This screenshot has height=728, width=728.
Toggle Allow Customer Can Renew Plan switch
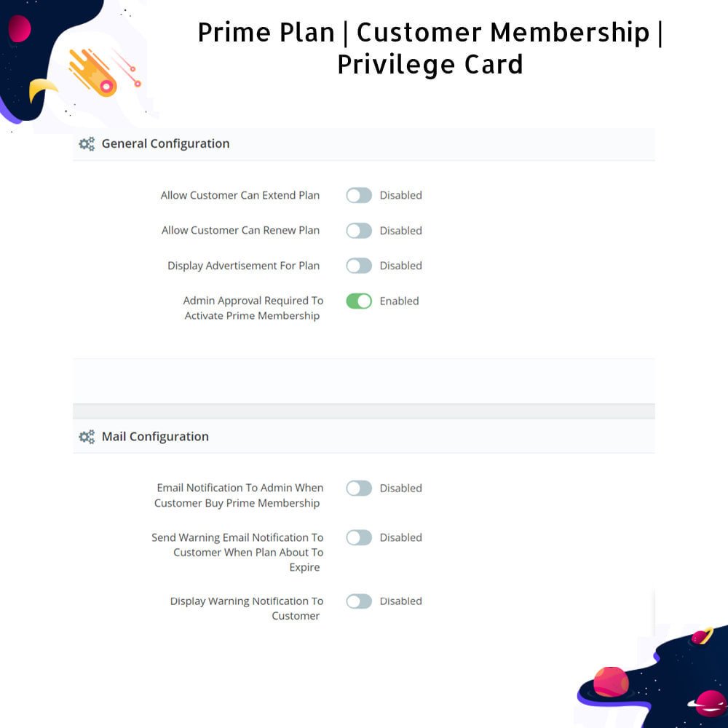358,231
